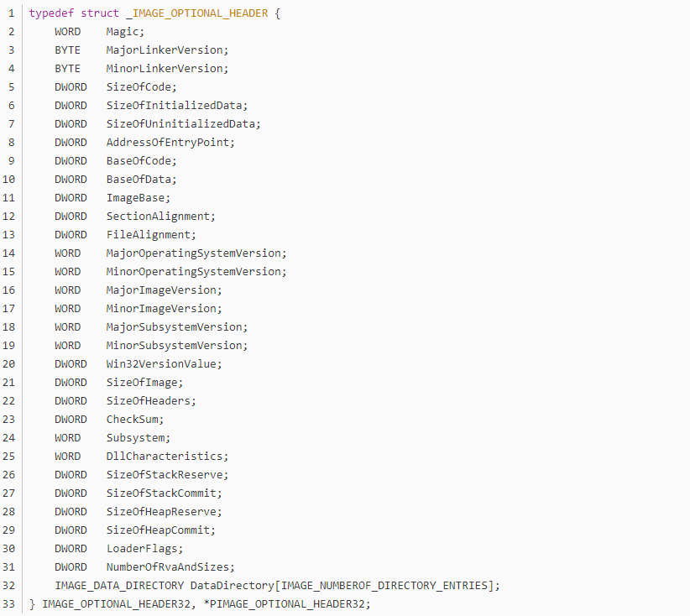This screenshot has height=616, width=690.
Task: Click the Subsystem field
Action: point(135,438)
